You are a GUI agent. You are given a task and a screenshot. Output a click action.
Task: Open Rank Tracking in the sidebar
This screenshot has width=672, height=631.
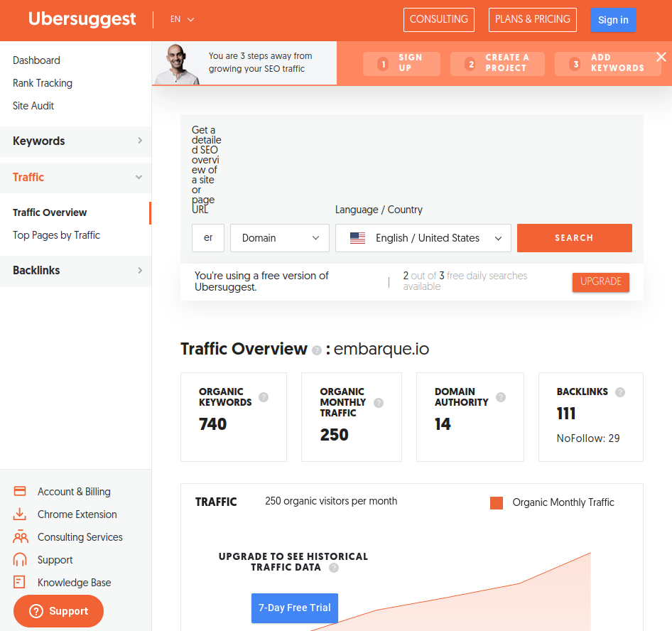tap(43, 83)
